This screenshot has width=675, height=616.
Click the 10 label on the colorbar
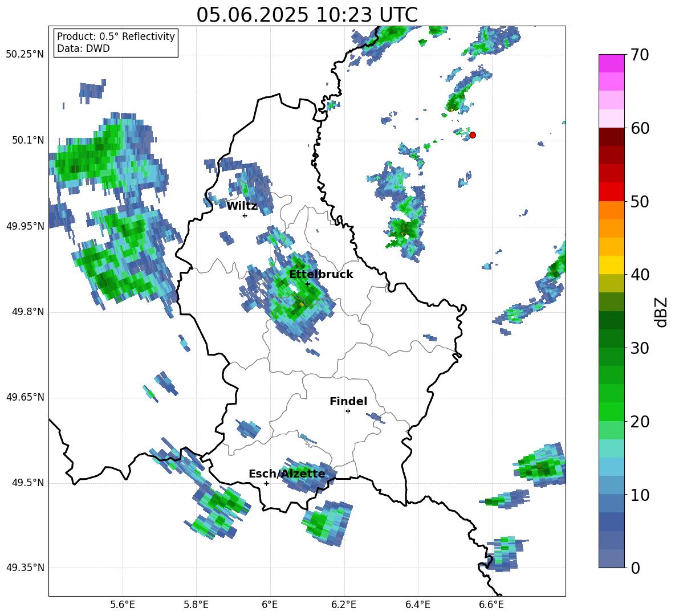[x=640, y=495]
